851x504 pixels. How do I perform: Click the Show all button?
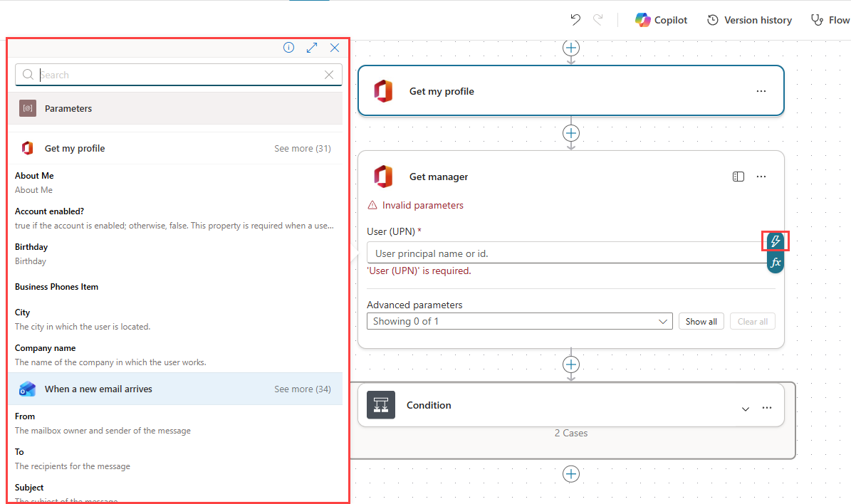[701, 321]
